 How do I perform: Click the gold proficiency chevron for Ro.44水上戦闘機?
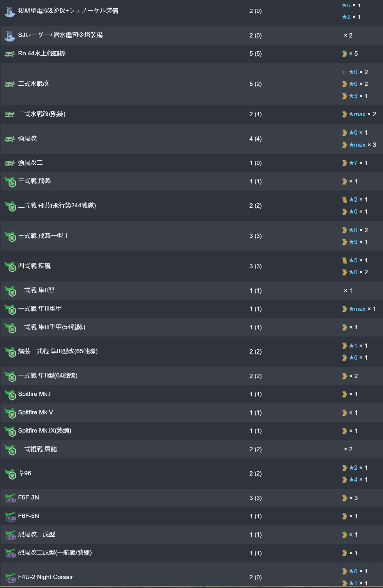[344, 54]
